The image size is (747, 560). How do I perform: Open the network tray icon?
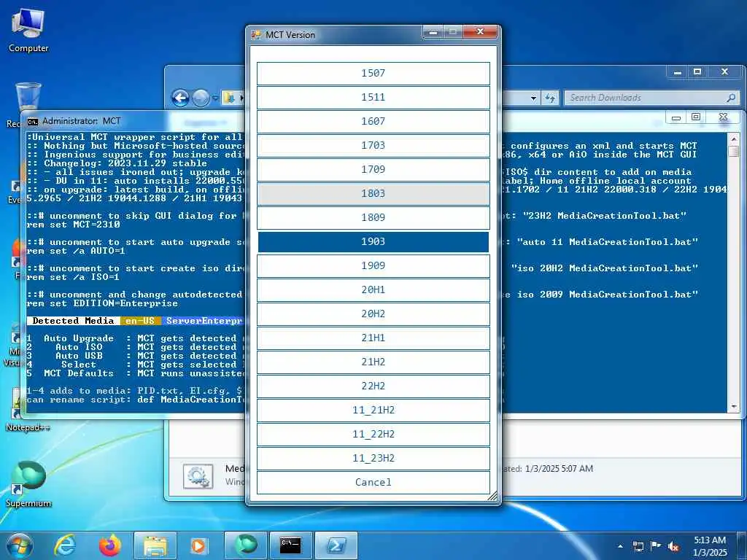point(638,546)
